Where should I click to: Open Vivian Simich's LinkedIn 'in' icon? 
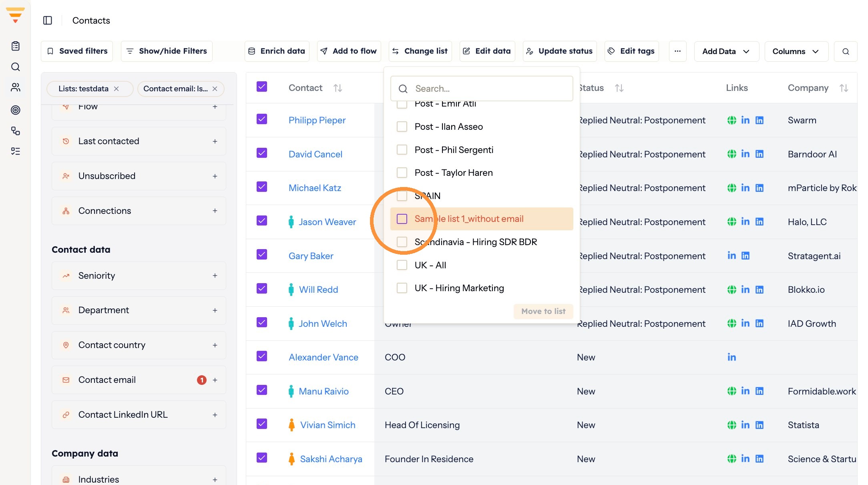[x=745, y=425]
